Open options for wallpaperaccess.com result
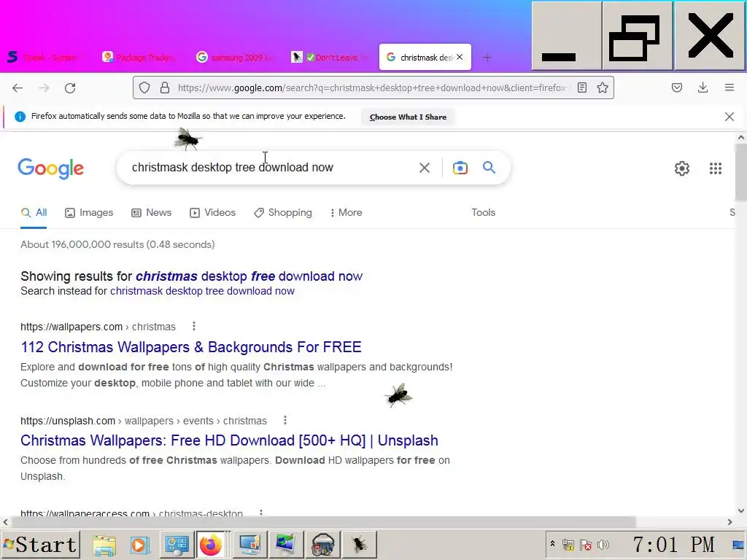747x560 pixels. point(260,513)
